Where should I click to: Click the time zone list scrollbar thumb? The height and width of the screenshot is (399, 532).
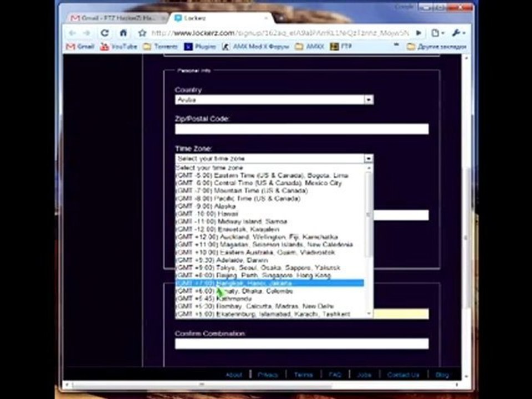pyautogui.click(x=369, y=214)
